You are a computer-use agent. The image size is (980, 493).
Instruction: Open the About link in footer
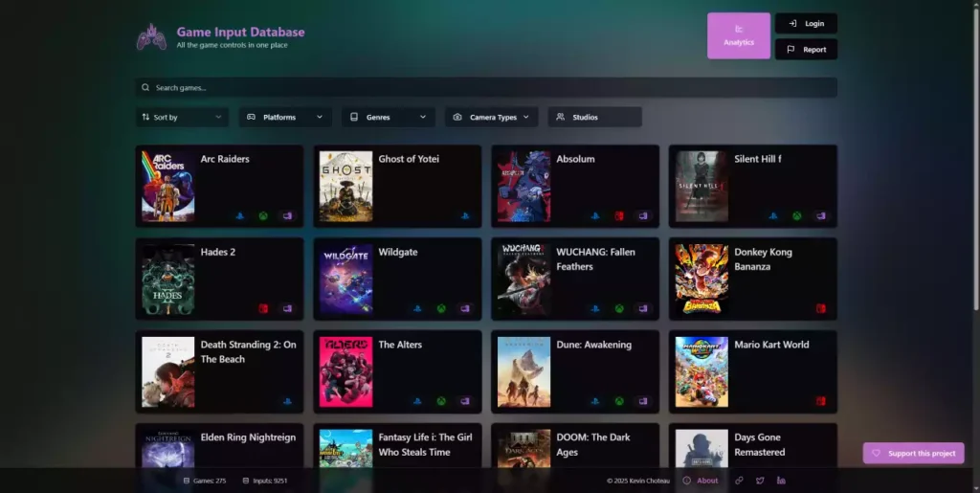(x=700, y=481)
